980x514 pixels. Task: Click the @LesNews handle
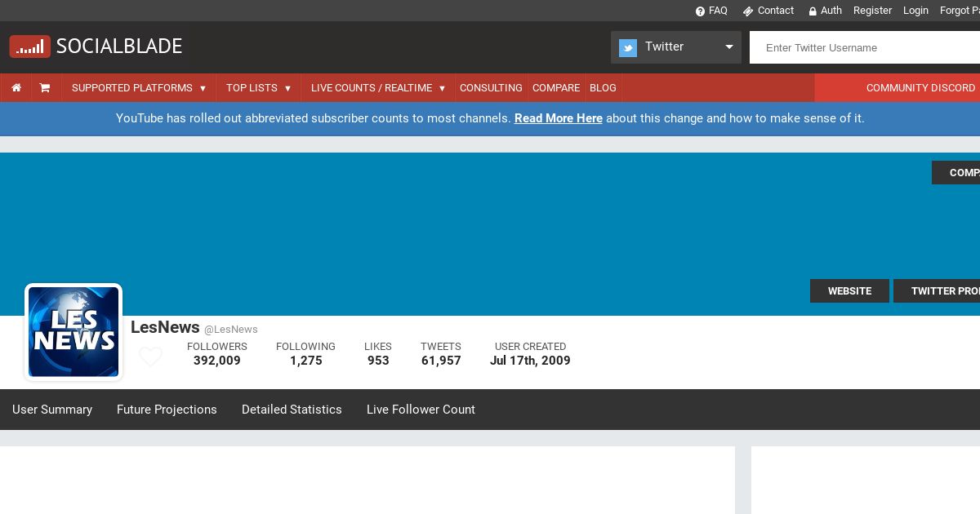pyautogui.click(x=231, y=330)
